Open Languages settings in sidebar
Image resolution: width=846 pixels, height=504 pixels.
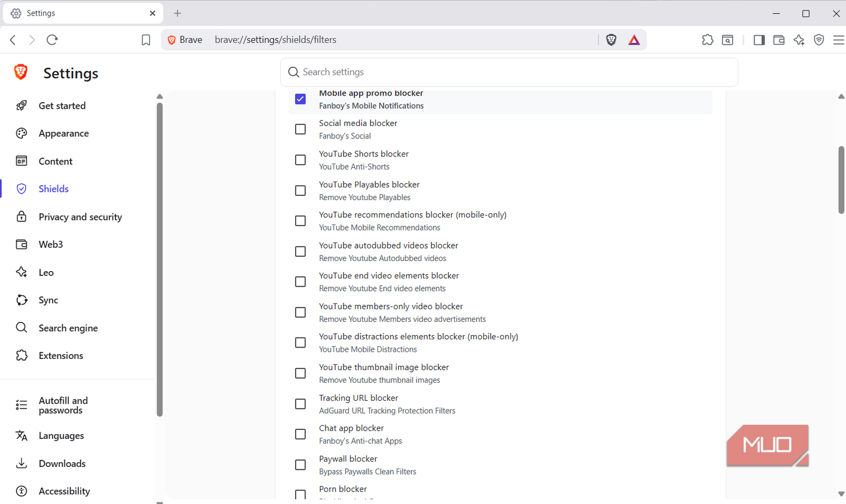[61, 435]
